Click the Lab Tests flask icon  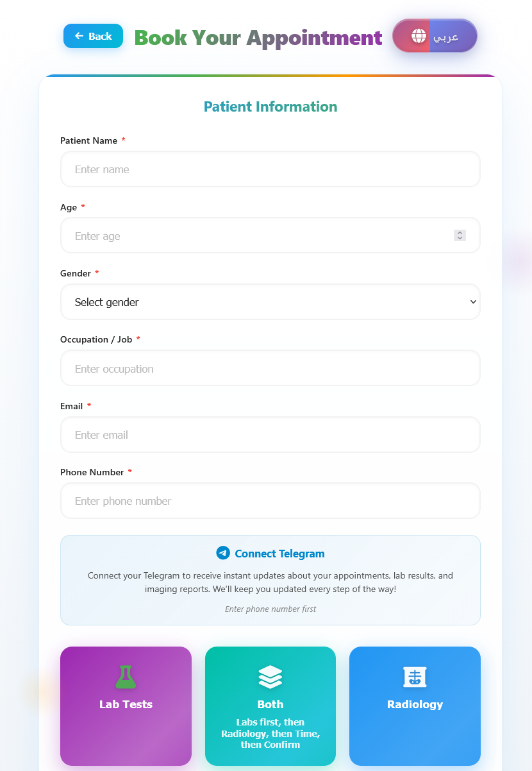tap(126, 677)
